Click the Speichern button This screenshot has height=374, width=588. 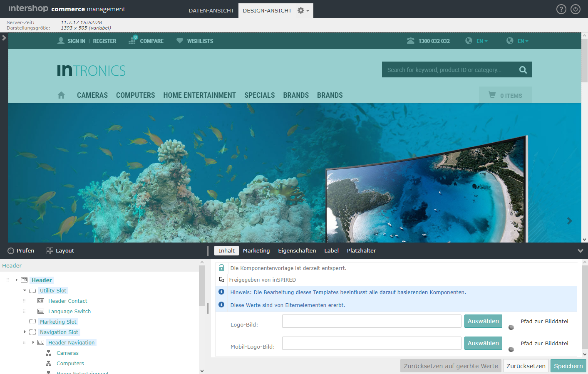(x=568, y=366)
